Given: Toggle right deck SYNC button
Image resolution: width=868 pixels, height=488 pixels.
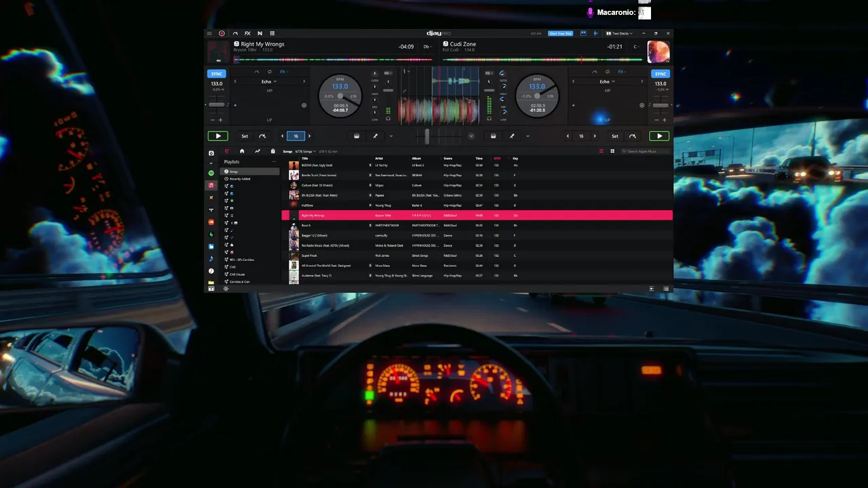Looking at the screenshot, I should point(660,74).
